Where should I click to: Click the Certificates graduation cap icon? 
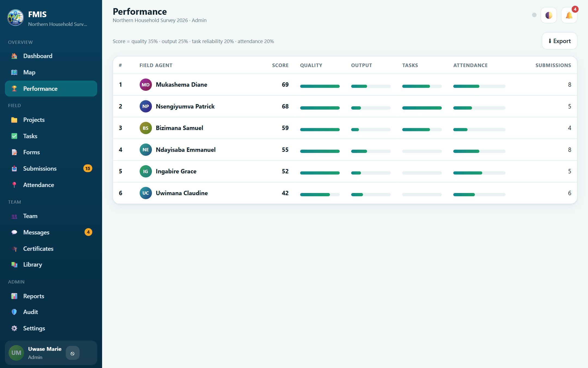point(14,249)
